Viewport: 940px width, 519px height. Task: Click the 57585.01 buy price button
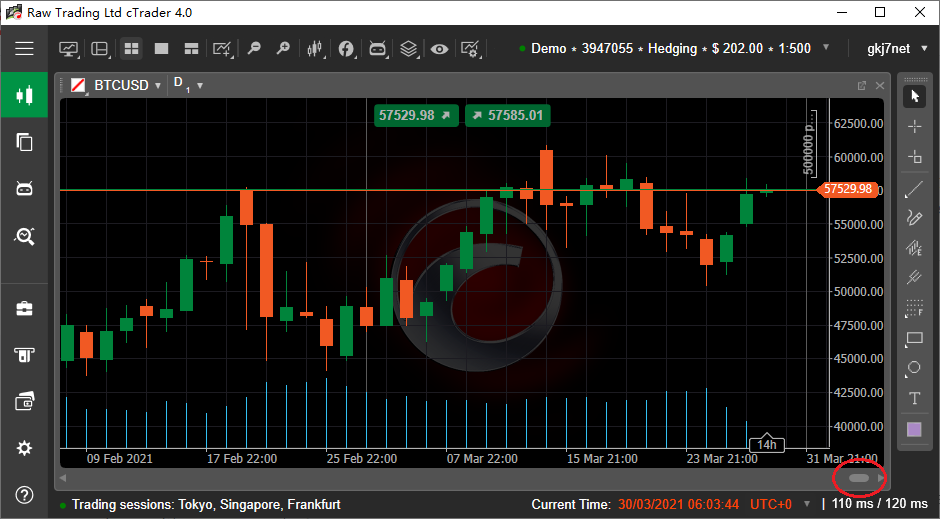pos(507,115)
